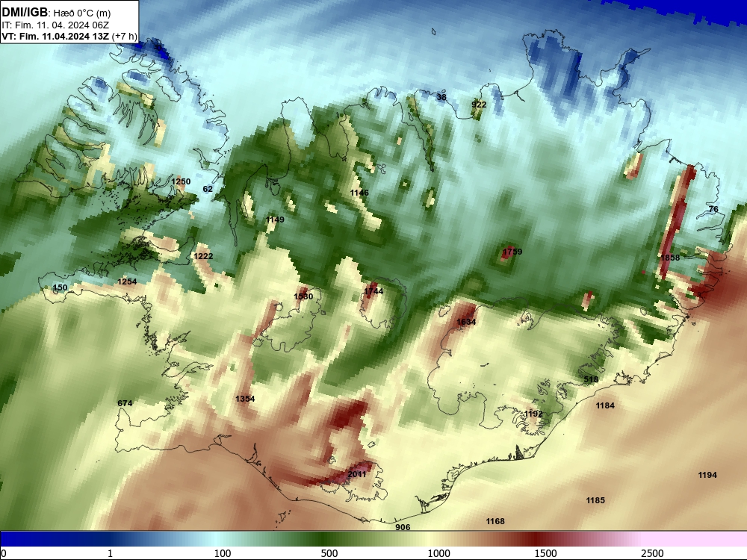Click the 1185 height label
747x560 pixels.
[x=595, y=500]
